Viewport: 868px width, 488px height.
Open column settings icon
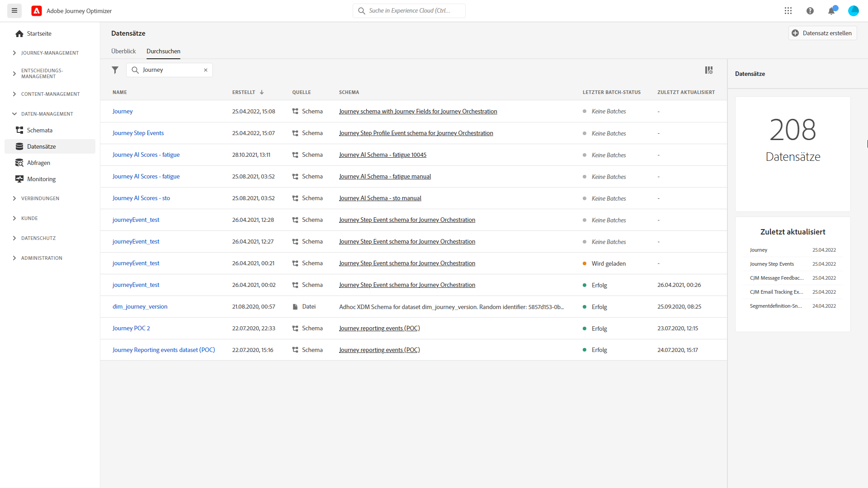(x=708, y=70)
